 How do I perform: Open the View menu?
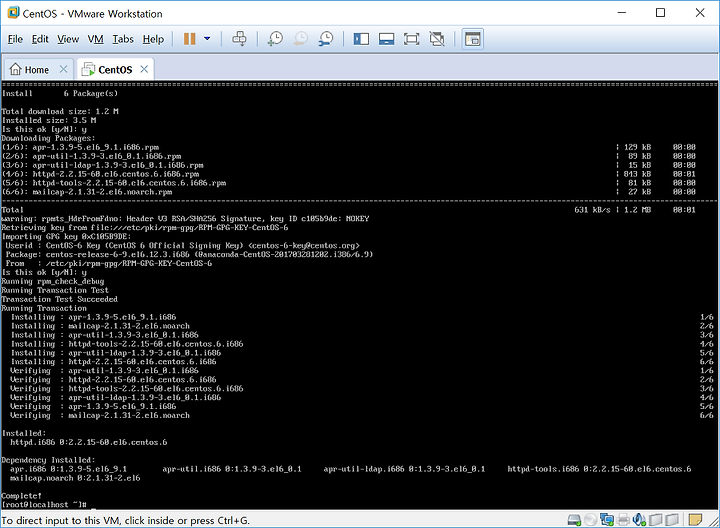(x=68, y=39)
